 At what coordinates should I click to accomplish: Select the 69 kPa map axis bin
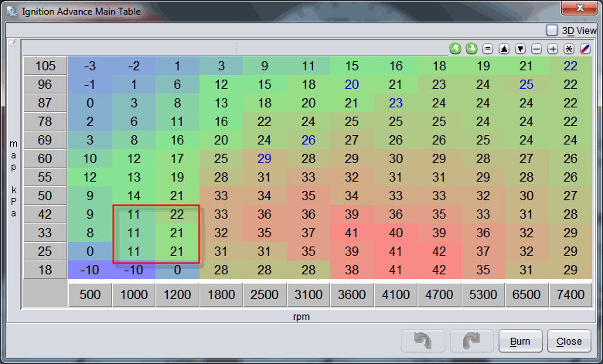tap(46, 140)
